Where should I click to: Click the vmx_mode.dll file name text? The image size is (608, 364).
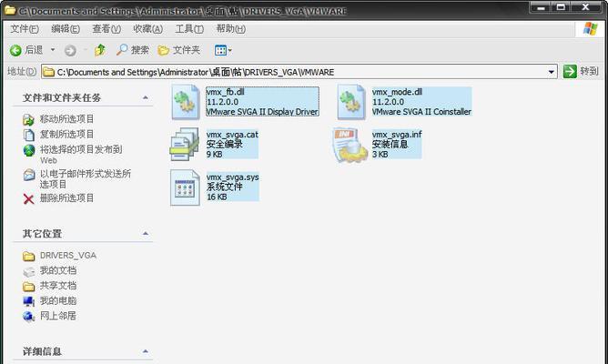(397, 92)
